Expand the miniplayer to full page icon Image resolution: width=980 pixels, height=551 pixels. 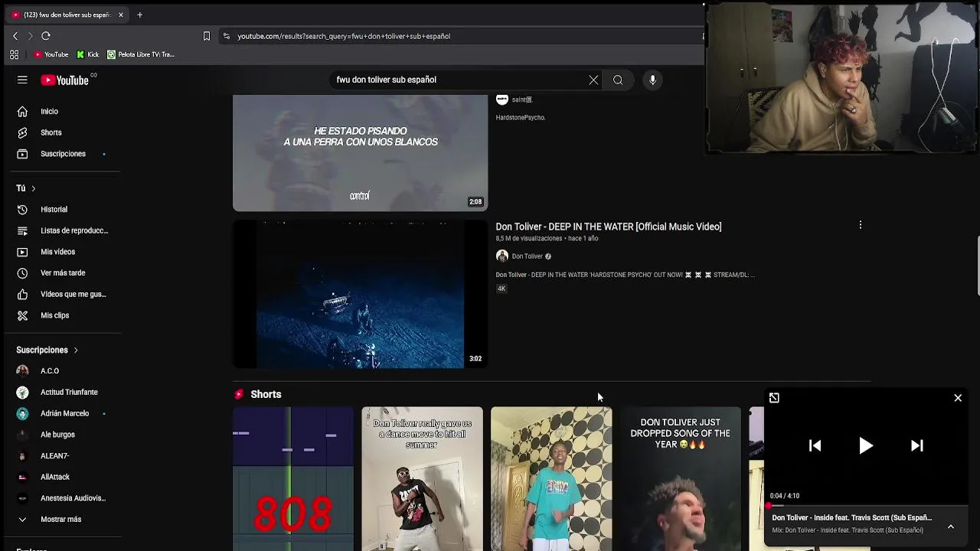pyautogui.click(x=774, y=398)
